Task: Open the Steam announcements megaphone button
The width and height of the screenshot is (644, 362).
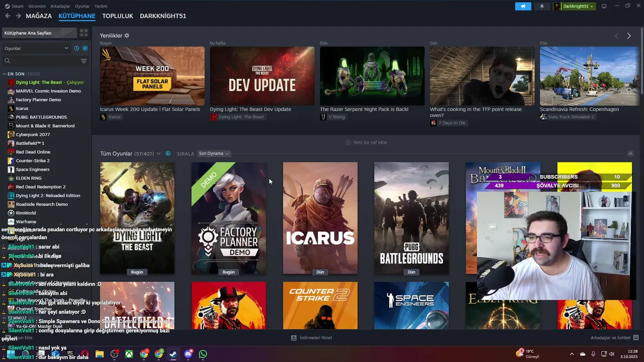Action: [x=523, y=6]
